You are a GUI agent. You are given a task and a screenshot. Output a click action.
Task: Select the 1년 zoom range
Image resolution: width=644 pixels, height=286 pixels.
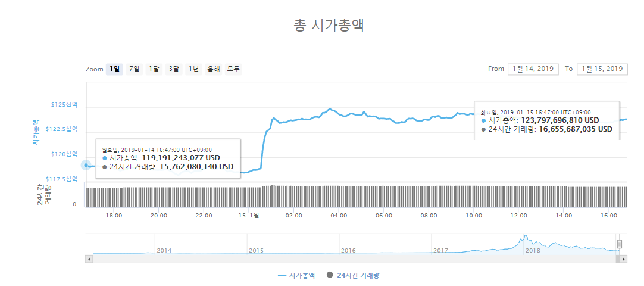[x=193, y=69]
